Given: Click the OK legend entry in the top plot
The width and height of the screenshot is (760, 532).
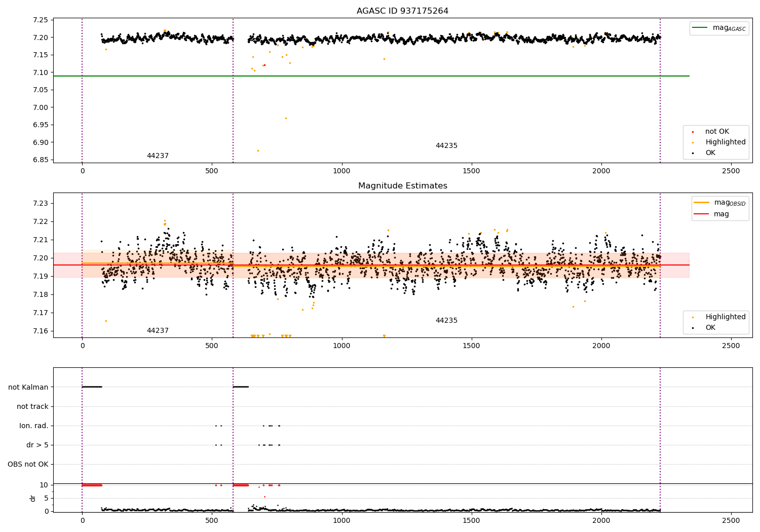Looking at the screenshot, I should (710, 153).
